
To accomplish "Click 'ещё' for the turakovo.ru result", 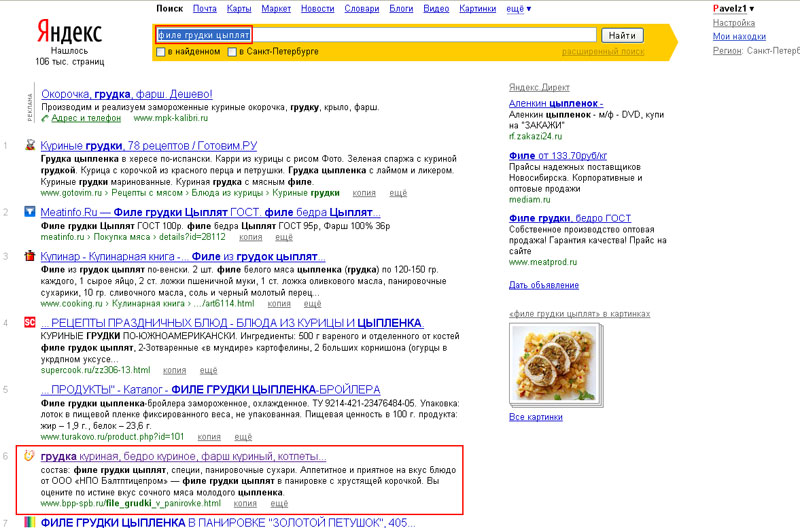I will pos(243,437).
